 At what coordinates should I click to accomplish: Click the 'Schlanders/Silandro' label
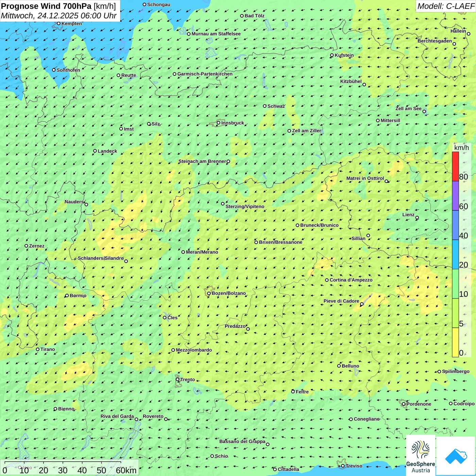point(101,258)
